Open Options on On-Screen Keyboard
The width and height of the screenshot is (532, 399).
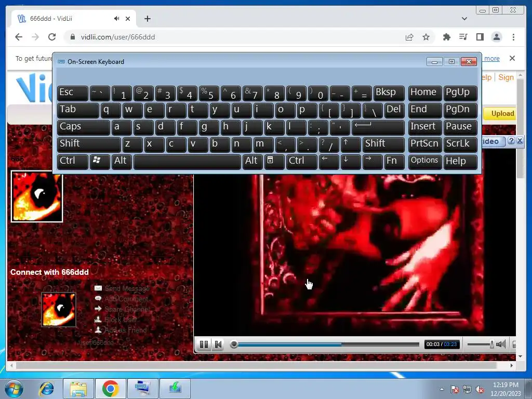[425, 162]
